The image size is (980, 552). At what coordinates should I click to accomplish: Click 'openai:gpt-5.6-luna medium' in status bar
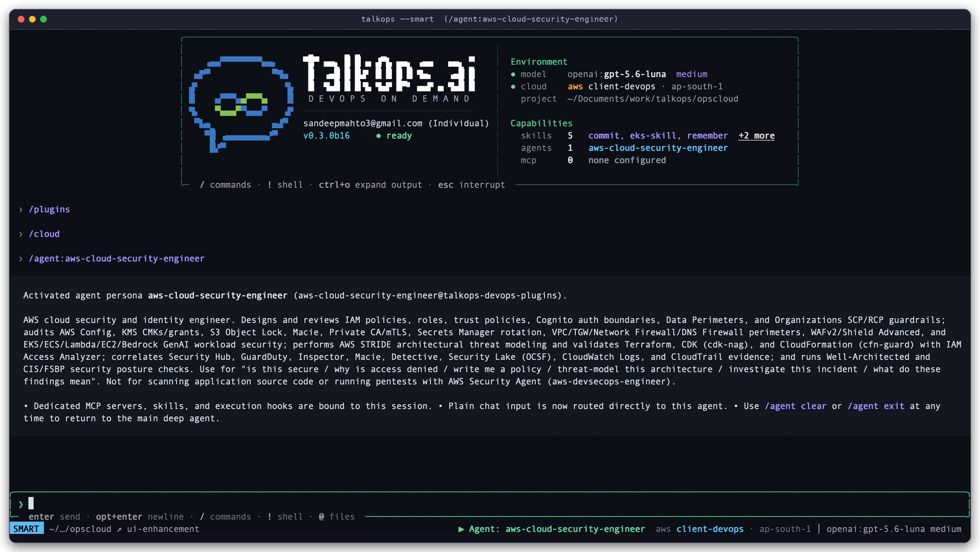894,529
